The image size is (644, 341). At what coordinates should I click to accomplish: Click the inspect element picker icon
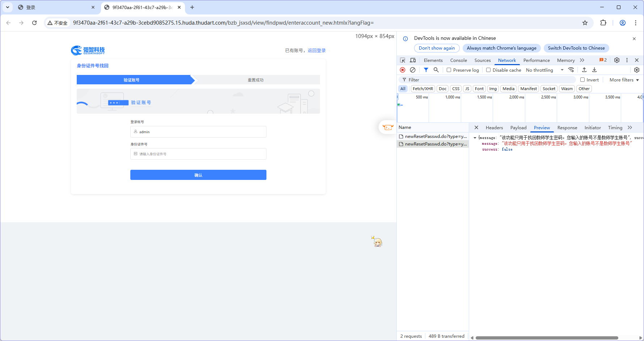403,60
